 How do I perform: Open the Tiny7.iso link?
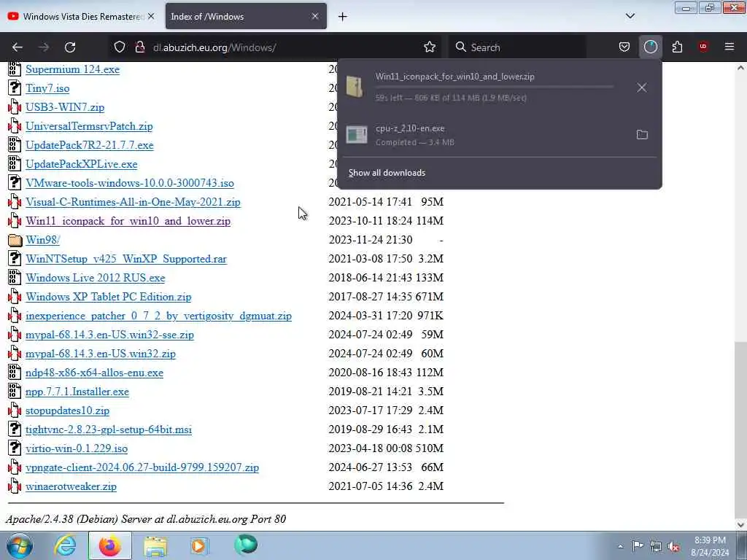click(47, 88)
